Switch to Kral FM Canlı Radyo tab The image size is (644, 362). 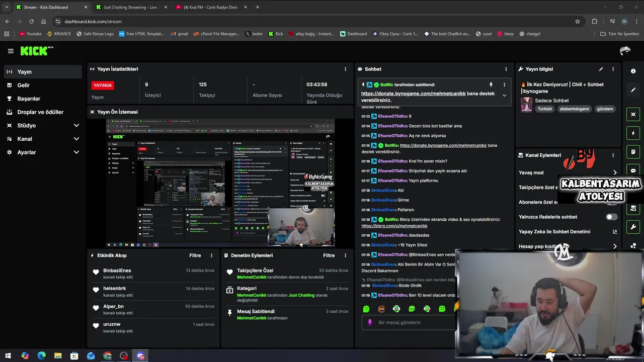(210, 7)
